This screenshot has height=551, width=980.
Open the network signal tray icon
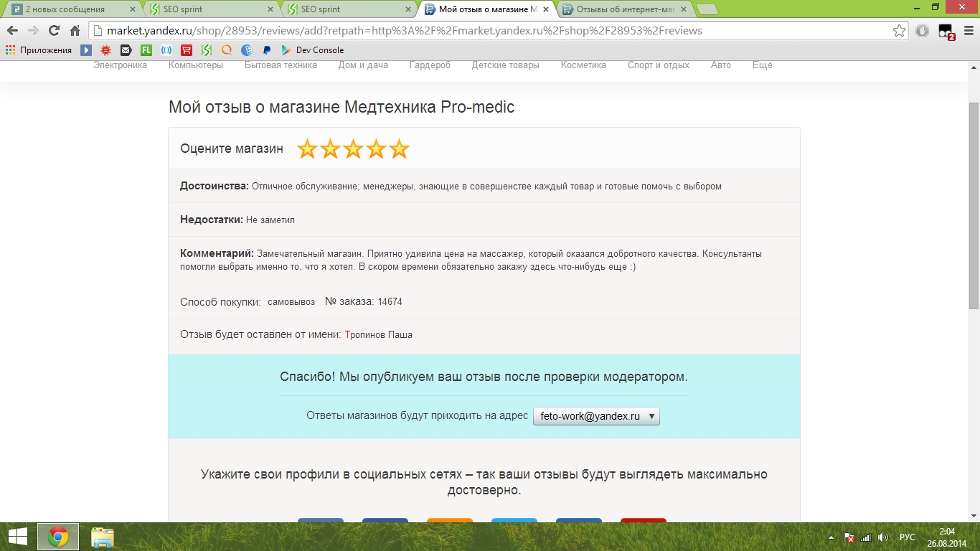coord(866,537)
